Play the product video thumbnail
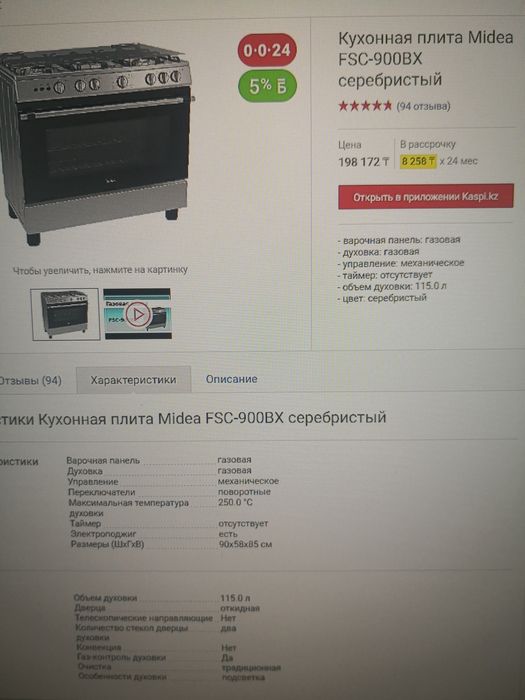Viewport: 525px width, 700px height. [137, 314]
